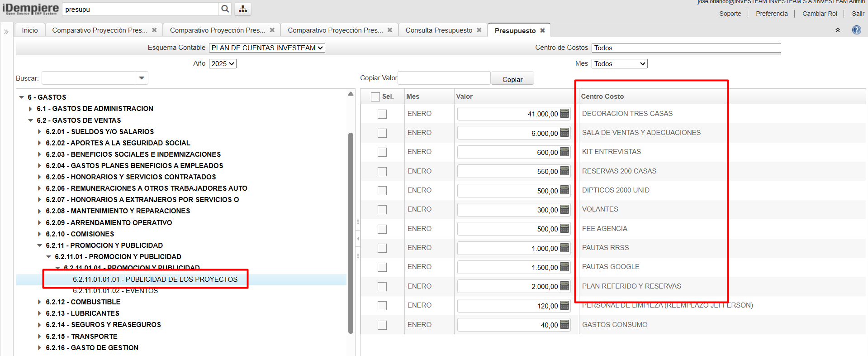Select the FEE AGENCIA row checkbox
This screenshot has width=868, height=356.
tap(382, 229)
